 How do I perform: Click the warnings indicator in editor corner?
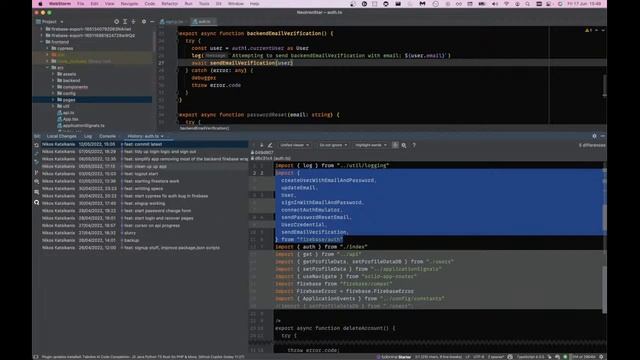(589, 30)
